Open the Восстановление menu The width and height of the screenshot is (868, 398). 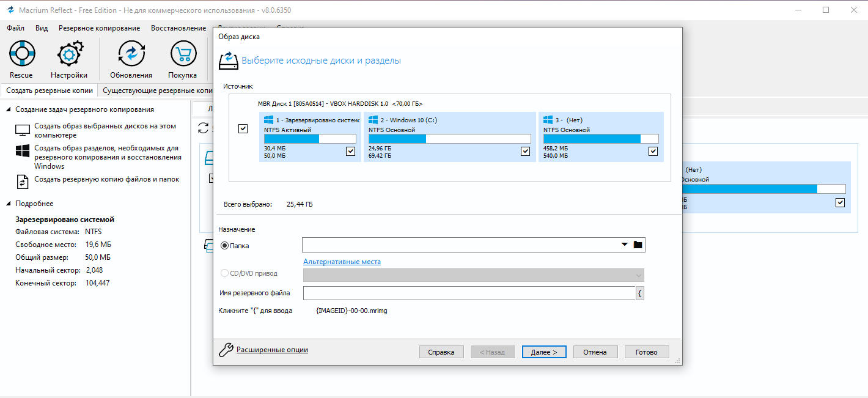[178, 28]
